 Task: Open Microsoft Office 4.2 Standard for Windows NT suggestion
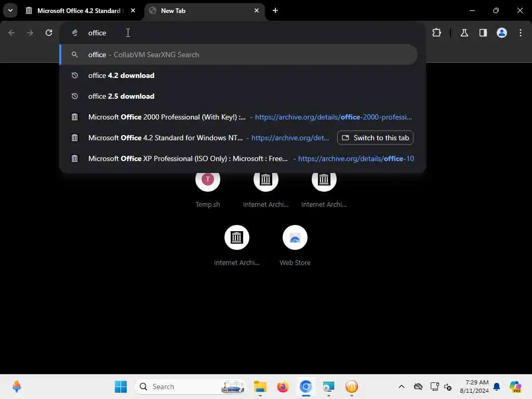click(197, 138)
